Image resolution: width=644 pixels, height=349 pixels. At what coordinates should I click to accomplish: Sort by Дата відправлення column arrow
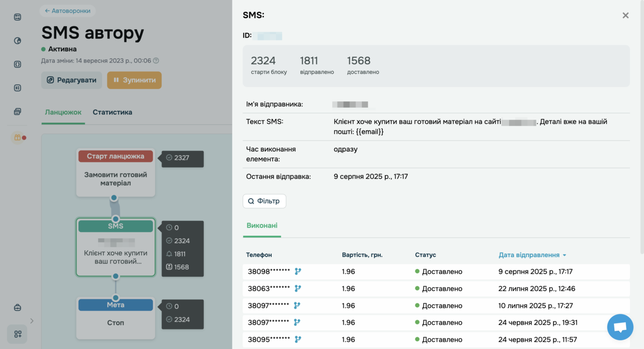pos(565,255)
